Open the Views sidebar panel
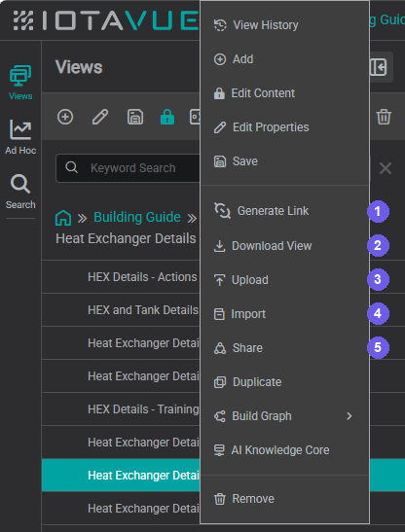The image size is (405, 532). tap(20, 83)
